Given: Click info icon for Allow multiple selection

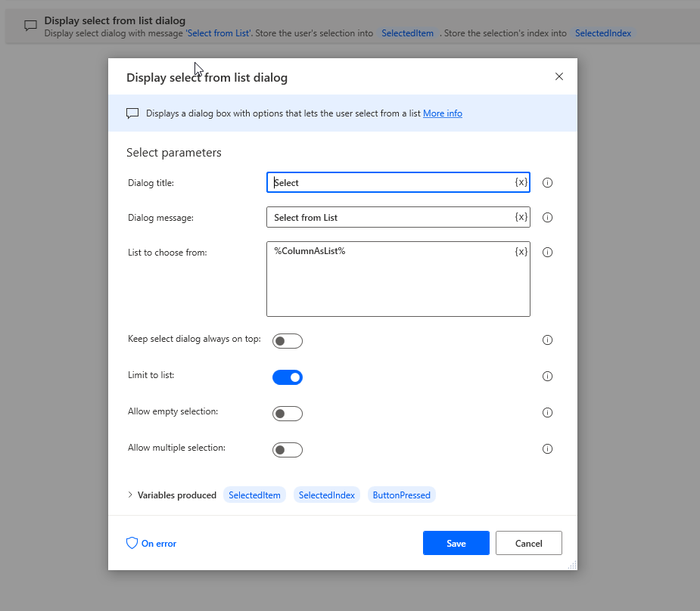Looking at the screenshot, I should tap(548, 449).
